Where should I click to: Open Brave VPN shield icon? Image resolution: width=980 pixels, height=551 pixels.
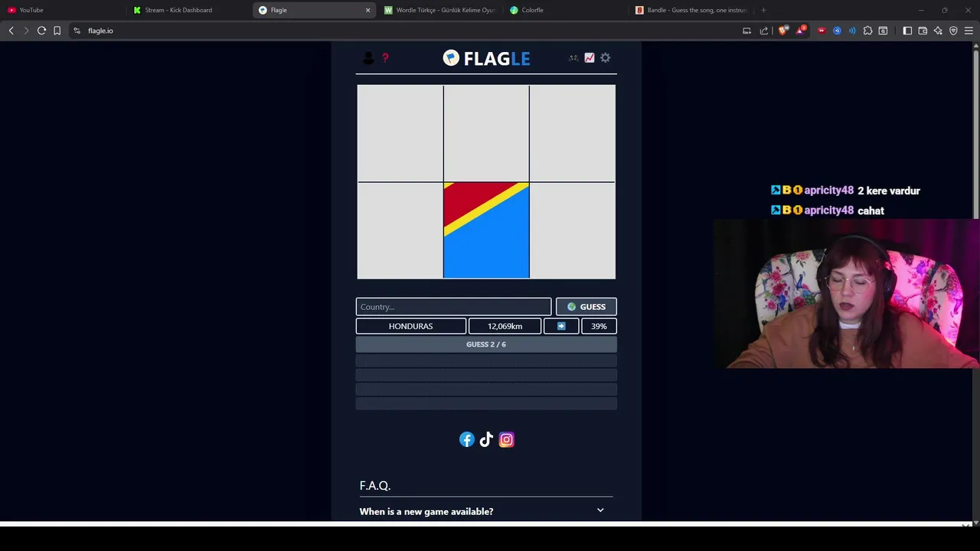click(x=953, y=31)
